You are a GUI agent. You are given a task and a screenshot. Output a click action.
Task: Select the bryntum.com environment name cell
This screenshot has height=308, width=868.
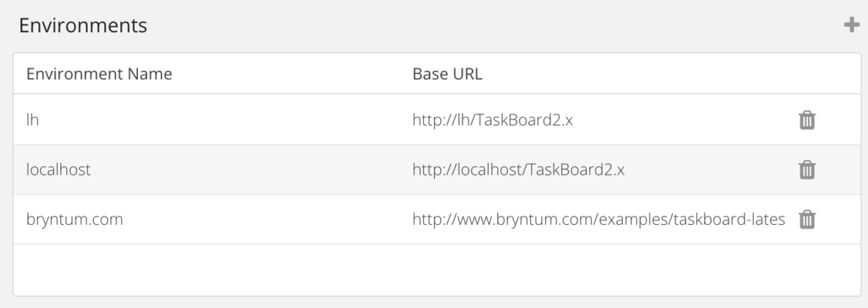pyautogui.click(x=75, y=220)
